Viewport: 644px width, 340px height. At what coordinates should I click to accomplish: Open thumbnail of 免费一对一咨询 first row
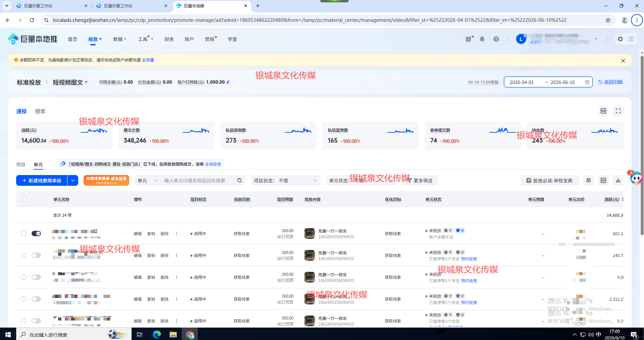(310, 233)
